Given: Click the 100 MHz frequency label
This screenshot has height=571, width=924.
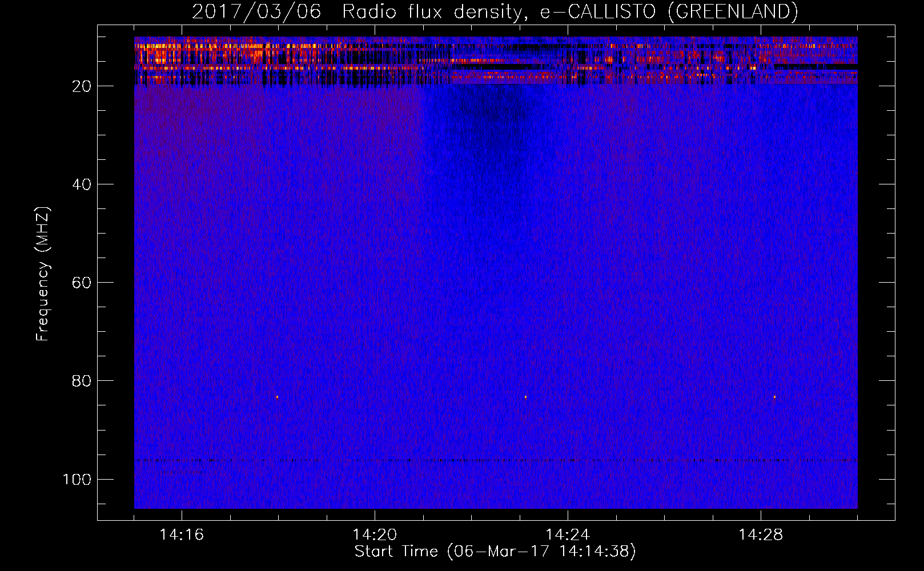Looking at the screenshot, I should [x=77, y=479].
